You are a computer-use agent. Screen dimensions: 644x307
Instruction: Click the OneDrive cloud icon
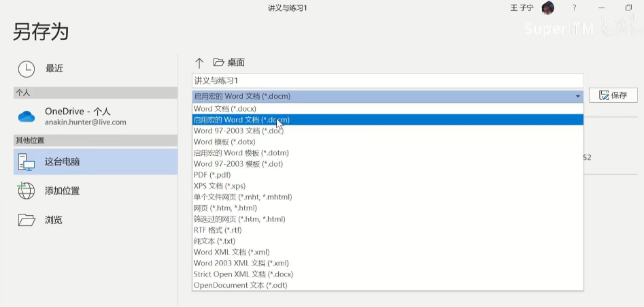(27, 116)
